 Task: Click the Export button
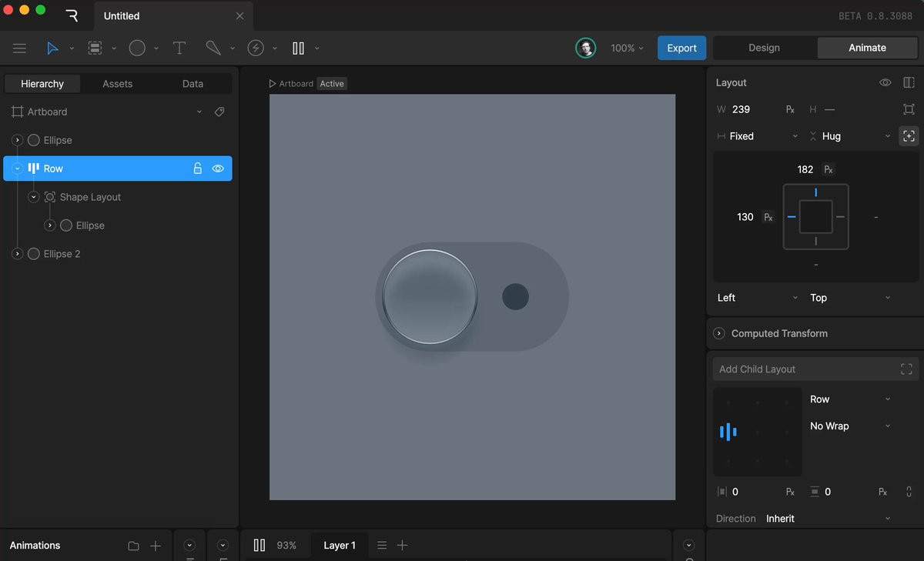point(681,48)
